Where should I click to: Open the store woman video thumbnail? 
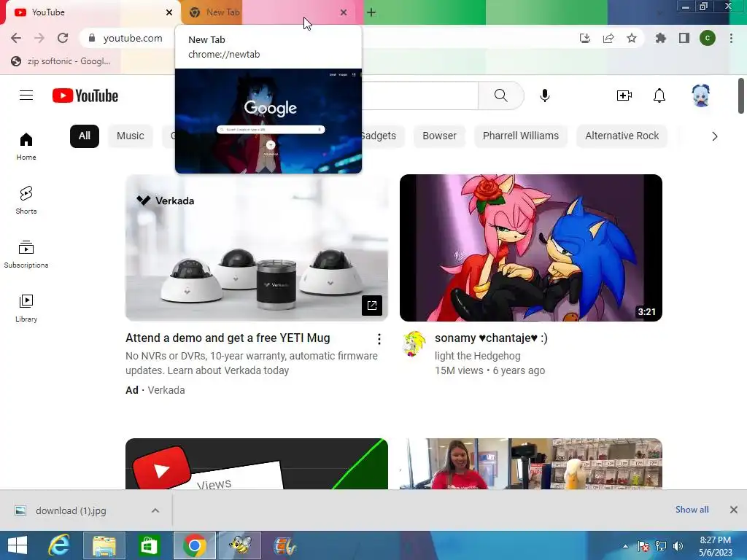click(531, 464)
